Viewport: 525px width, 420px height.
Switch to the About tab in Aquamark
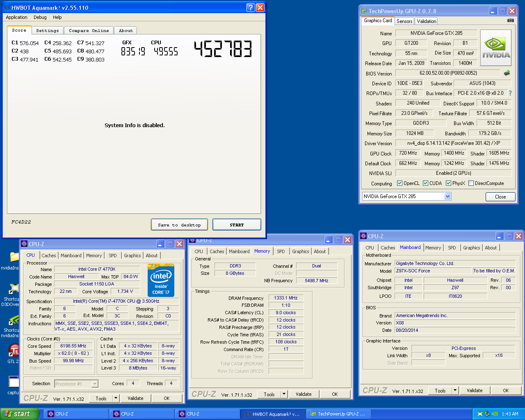point(126,30)
